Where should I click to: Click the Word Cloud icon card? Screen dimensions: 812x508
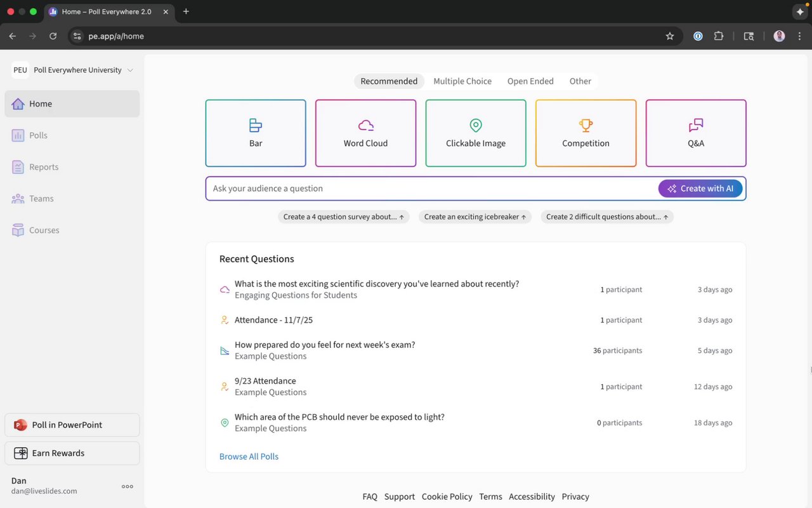coord(366,125)
